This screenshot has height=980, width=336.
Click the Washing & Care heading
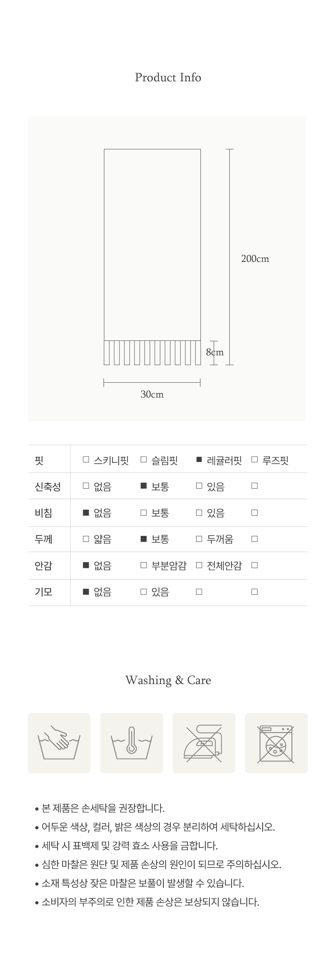[168, 680]
